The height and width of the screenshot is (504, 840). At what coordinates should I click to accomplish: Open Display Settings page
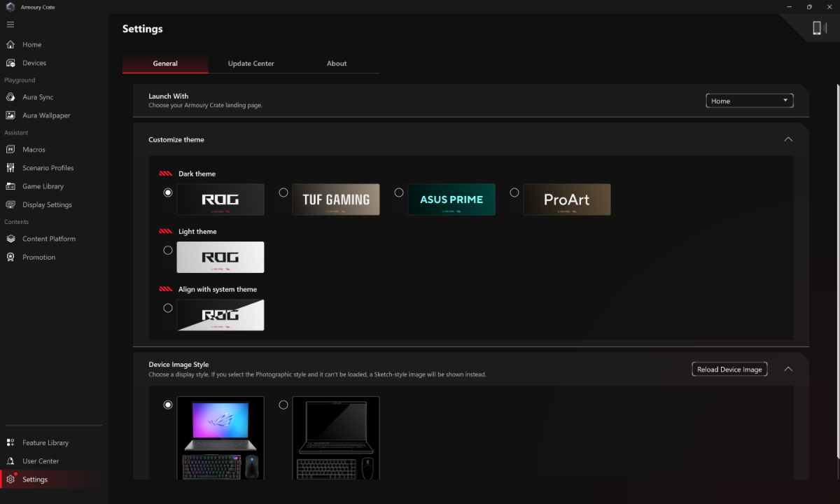[47, 205]
